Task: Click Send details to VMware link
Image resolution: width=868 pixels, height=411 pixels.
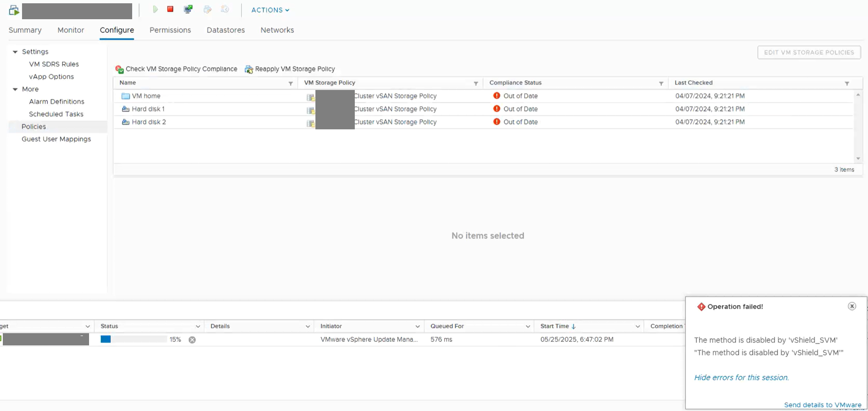Action: (822, 405)
